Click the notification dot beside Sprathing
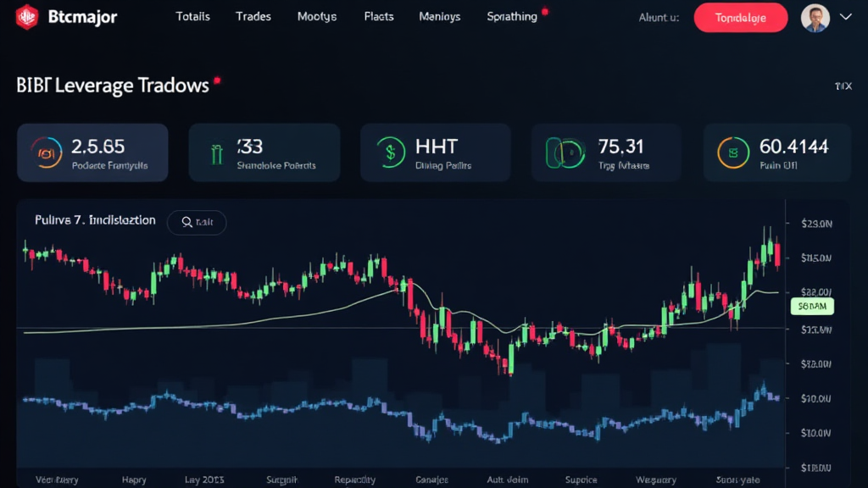The height and width of the screenshot is (488, 868). 545,10
